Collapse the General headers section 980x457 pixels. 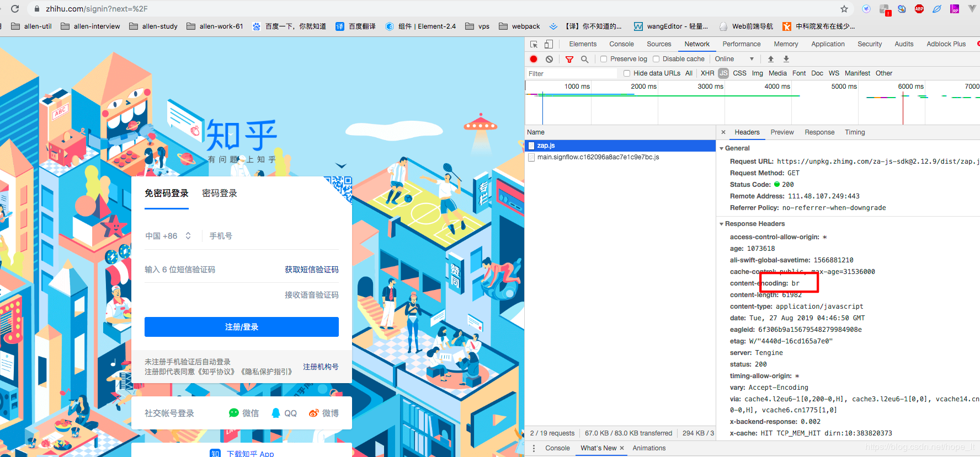[x=721, y=148]
